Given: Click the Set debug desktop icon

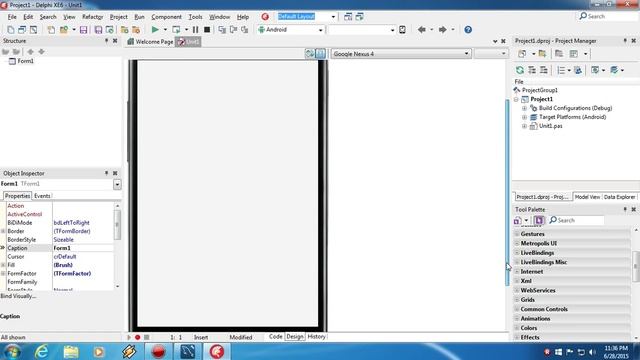Looking at the screenshot, I should 360,17.
